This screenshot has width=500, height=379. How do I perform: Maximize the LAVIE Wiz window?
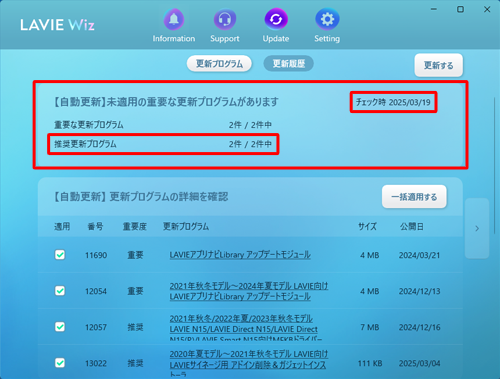pos(460,9)
